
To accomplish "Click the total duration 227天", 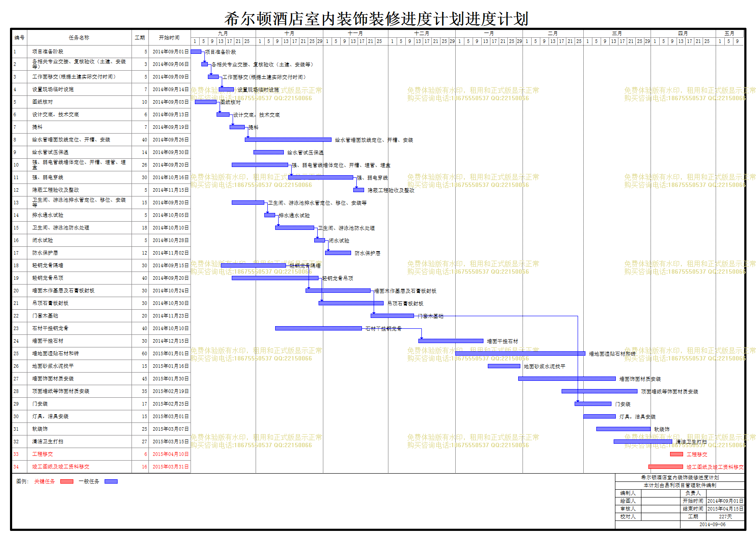I will click(725, 517).
